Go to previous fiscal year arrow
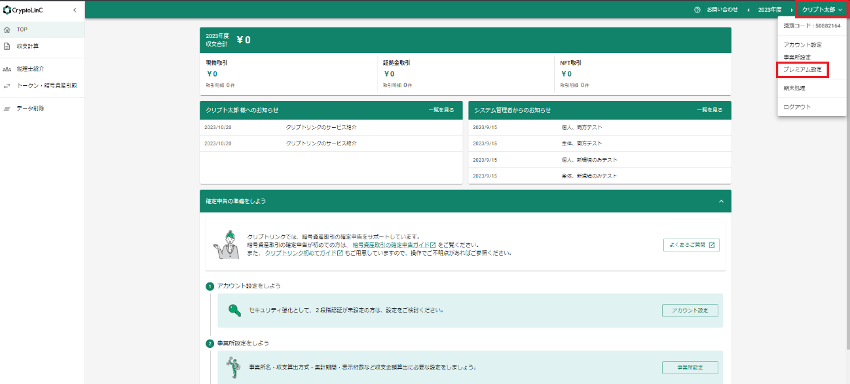The width and height of the screenshot is (850, 384). [x=749, y=10]
